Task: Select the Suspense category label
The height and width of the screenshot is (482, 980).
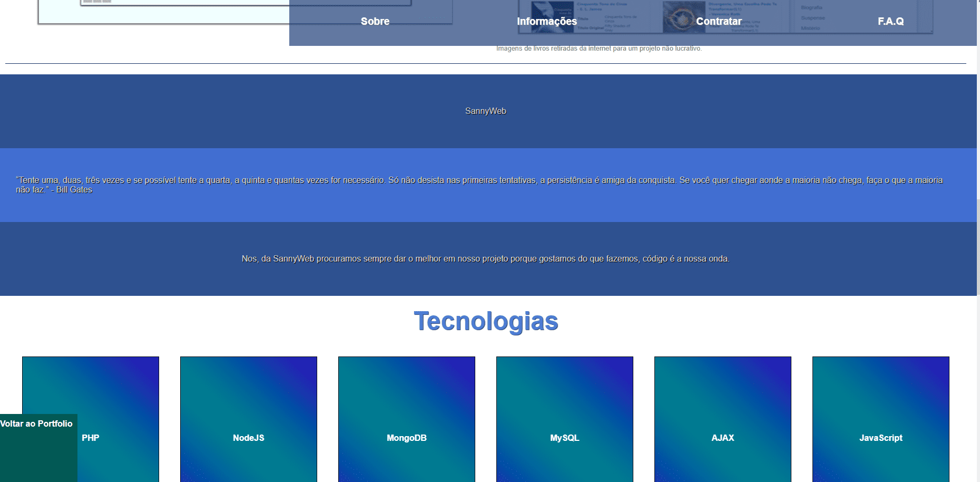Action: click(x=813, y=17)
